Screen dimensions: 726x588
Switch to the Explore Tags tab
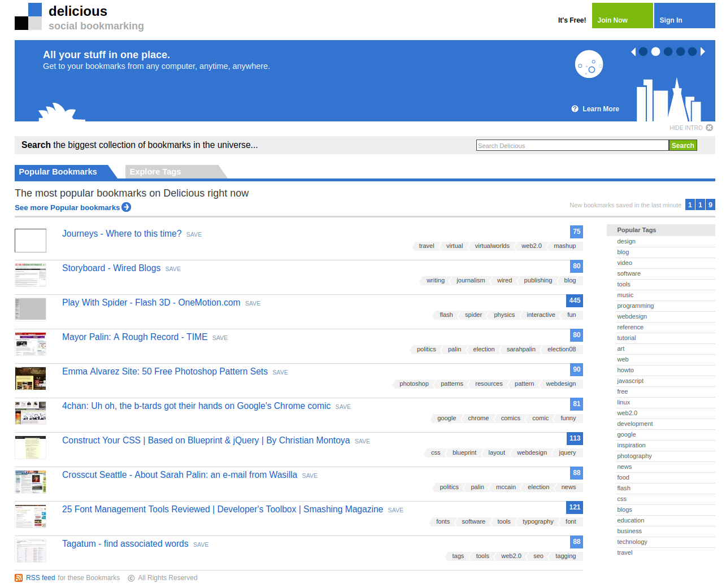(155, 172)
